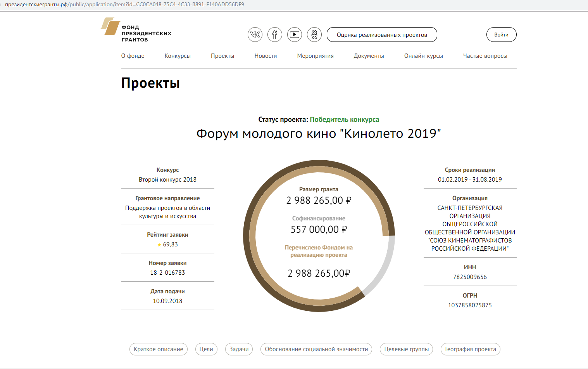Viewport: 588px width, 369px height.
Task: Show the География проекта tab
Action: [470, 349]
